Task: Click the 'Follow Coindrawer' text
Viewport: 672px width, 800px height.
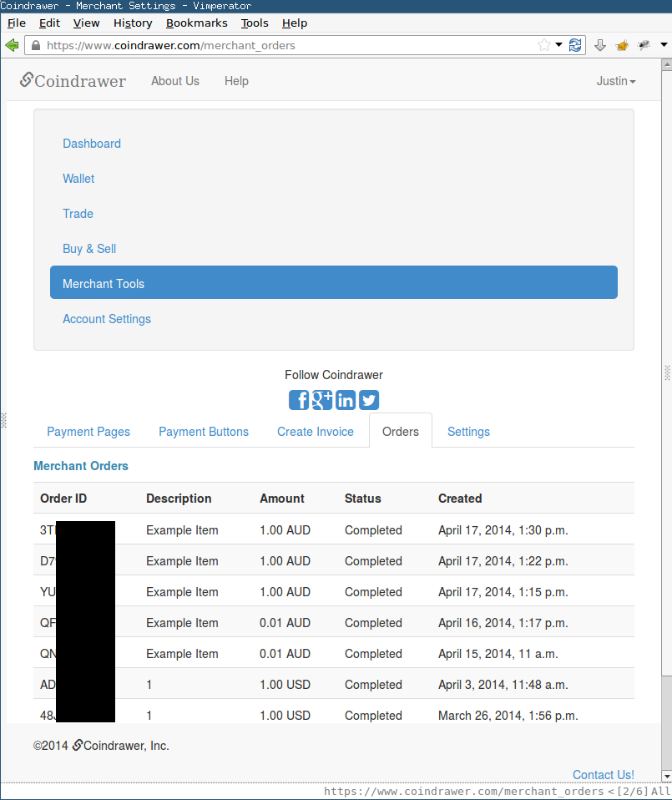Action: point(333,375)
